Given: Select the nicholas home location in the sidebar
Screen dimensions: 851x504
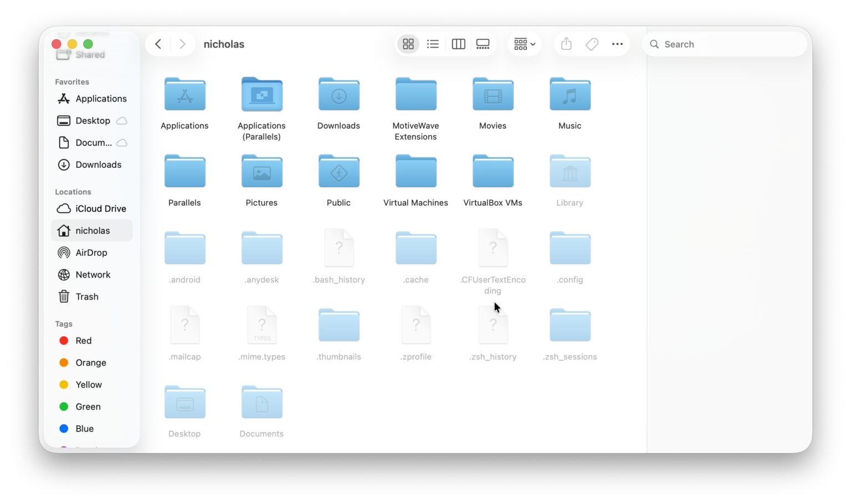Looking at the screenshot, I should (x=92, y=230).
